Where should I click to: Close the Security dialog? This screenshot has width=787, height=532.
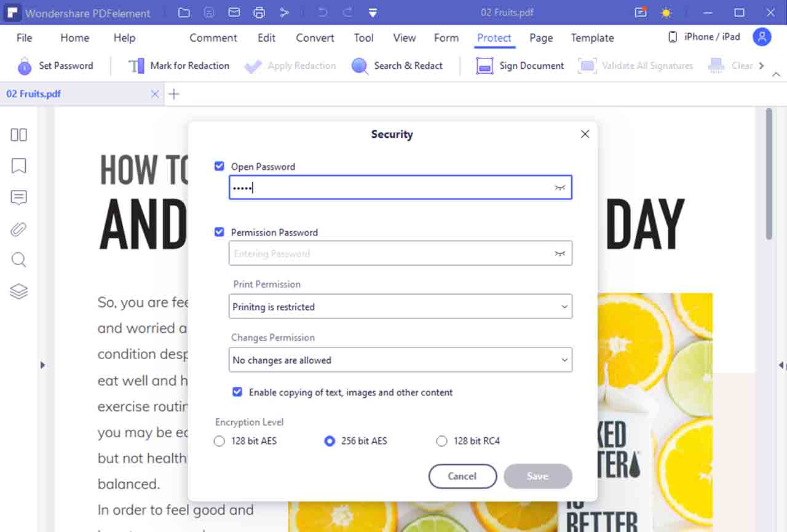pyautogui.click(x=585, y=134)
